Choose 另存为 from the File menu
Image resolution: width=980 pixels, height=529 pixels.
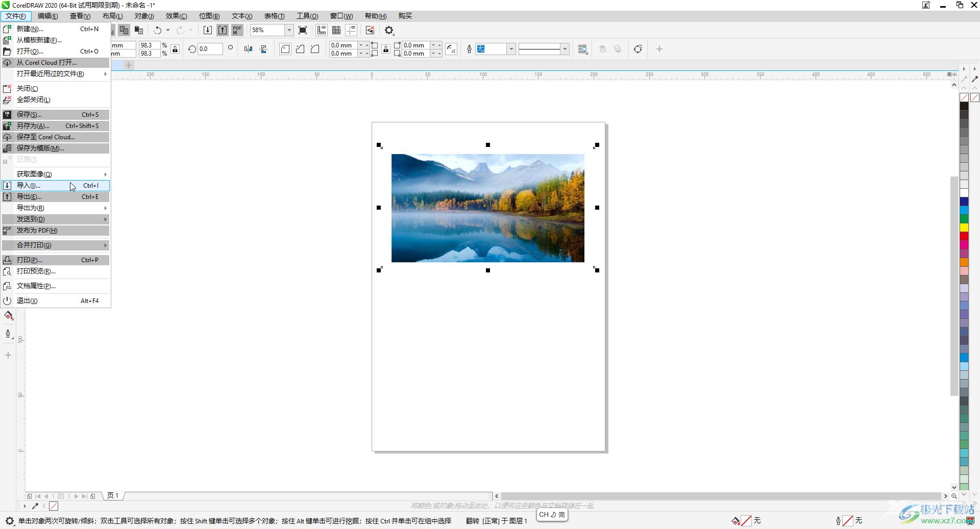(x=56, y=125)
